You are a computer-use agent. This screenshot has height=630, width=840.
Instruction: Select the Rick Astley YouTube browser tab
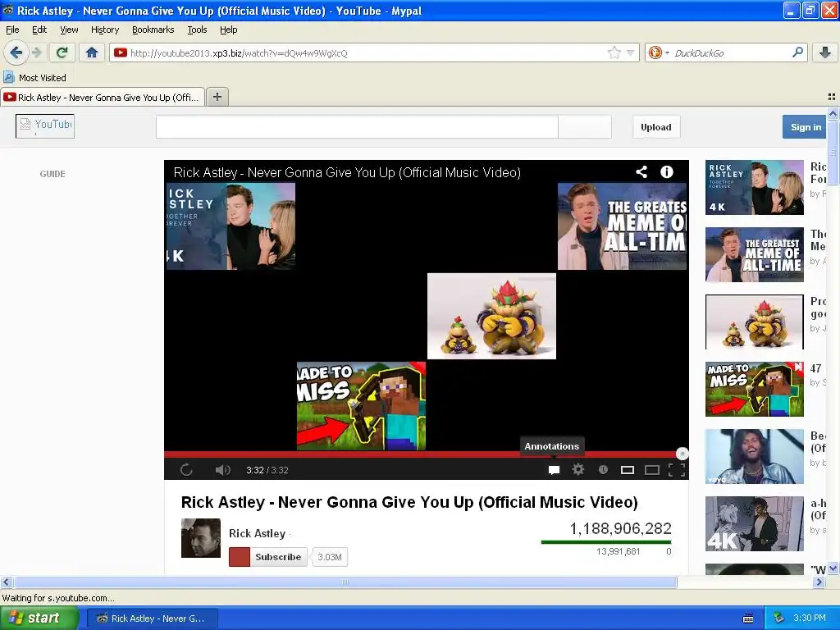point(103,98)
